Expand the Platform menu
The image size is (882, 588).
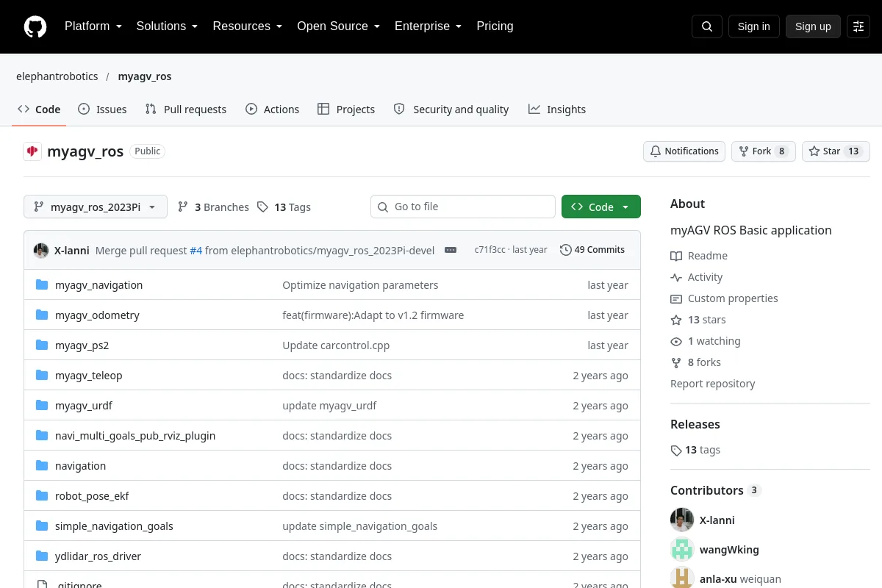tap(93, 26)
